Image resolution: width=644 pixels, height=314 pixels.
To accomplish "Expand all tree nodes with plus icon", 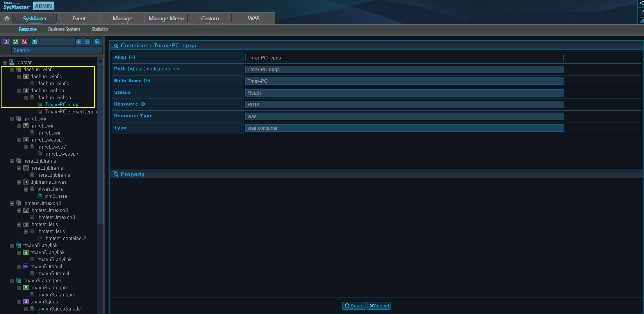I will (78, 41).
